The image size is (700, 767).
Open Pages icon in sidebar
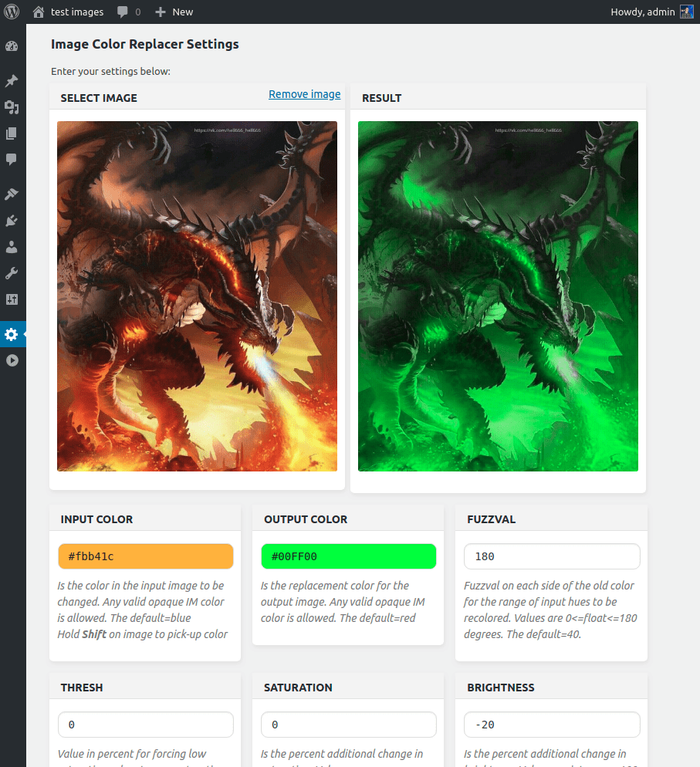12,133
